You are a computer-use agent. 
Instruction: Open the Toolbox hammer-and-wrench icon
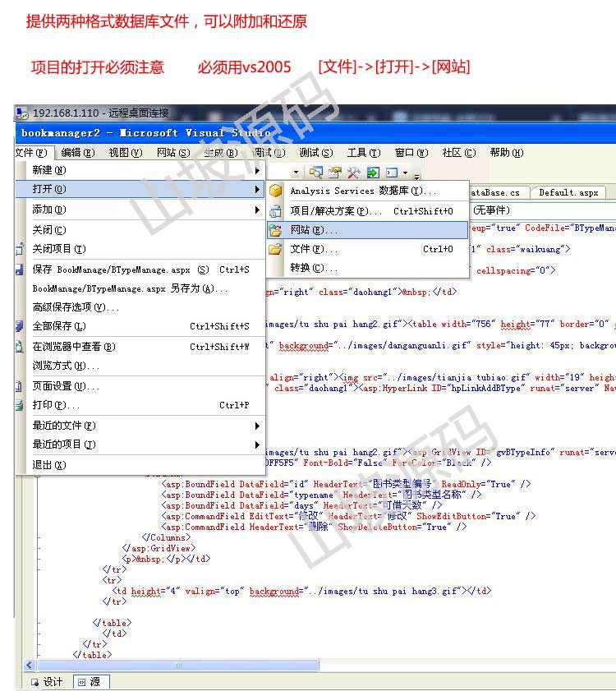pyautogui.click(x=353, y=172)
